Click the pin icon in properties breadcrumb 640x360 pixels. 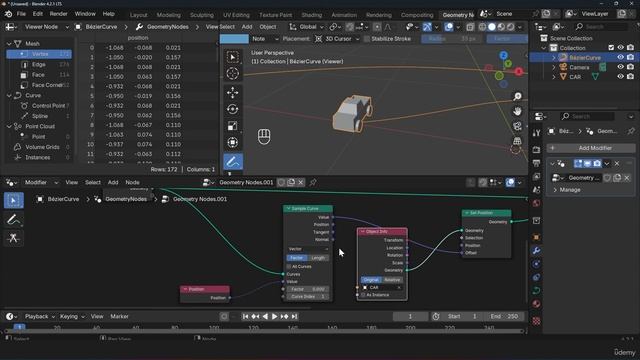click(631, 131)
